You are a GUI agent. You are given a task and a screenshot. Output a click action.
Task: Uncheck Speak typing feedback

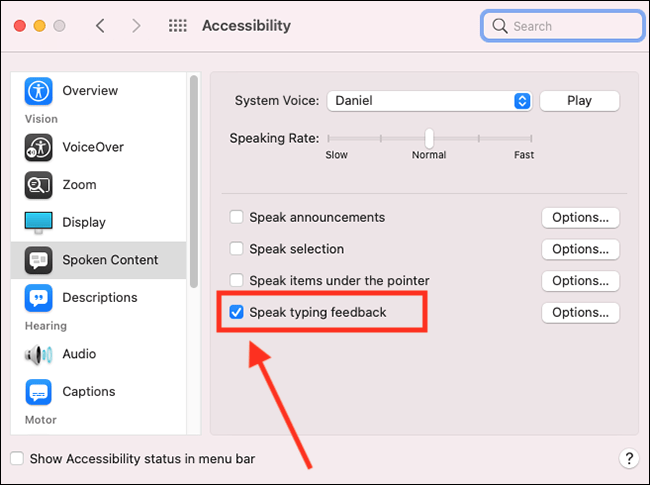(x=236, y=312)
